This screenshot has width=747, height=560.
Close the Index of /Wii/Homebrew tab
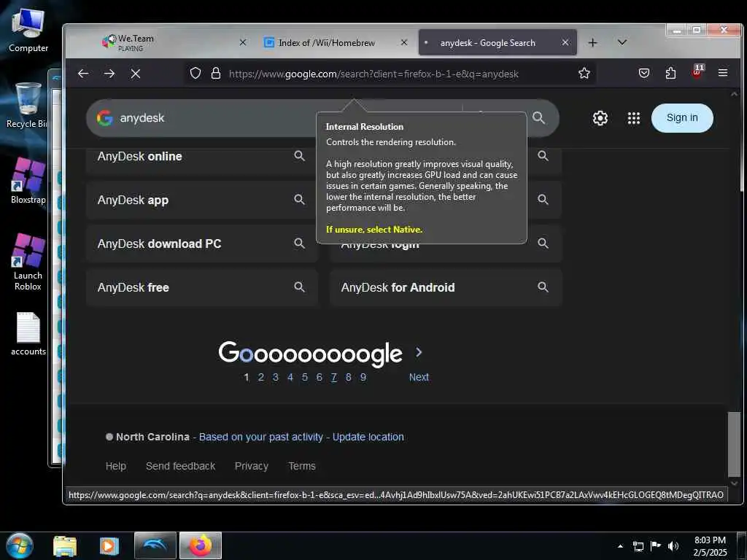[x=404, y=42]
